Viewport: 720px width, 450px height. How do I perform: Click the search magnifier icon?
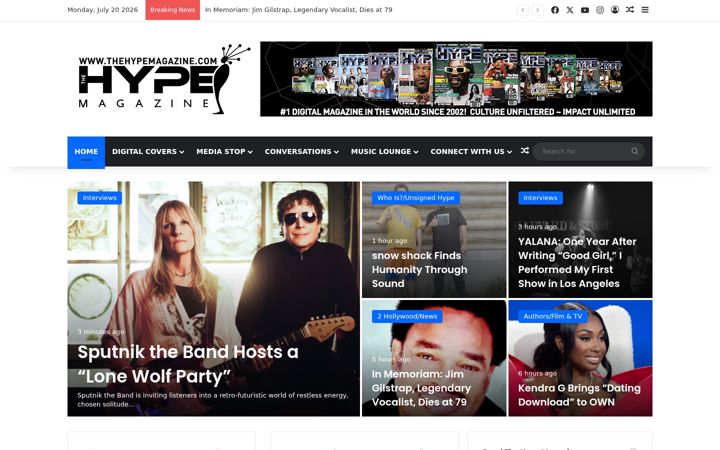click(635, 151)
